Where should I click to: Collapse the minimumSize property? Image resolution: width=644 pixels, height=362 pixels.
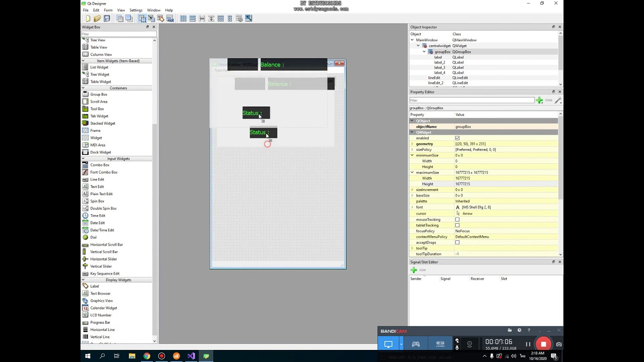click(x=412, y=155)
